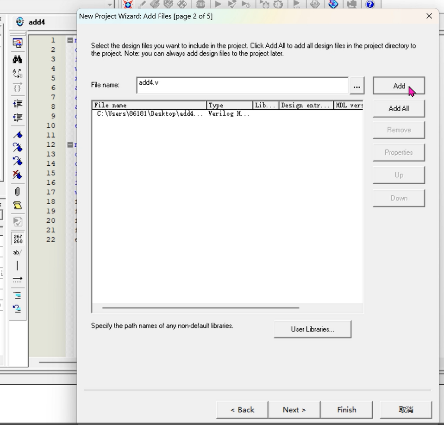Toggle the ab/ whitespace display icon
Image resolution: width=444 pixels, height=425 pixels.
17,252
